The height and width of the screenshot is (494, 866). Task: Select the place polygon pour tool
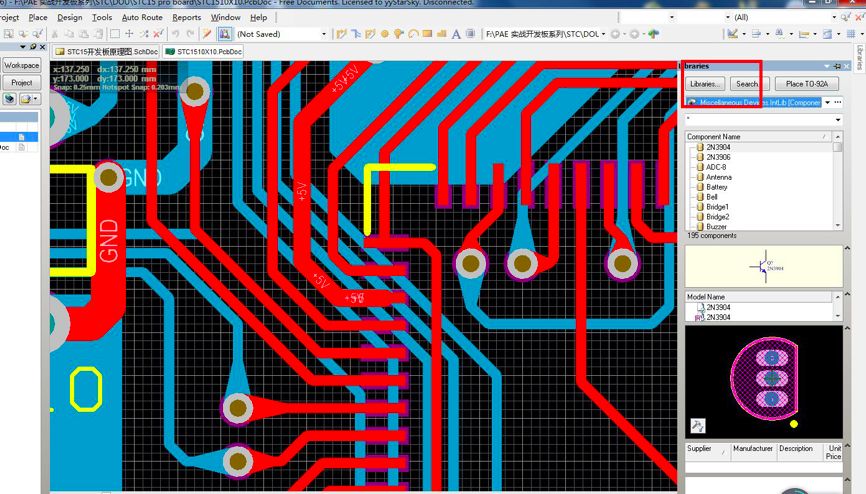point(440,34)
